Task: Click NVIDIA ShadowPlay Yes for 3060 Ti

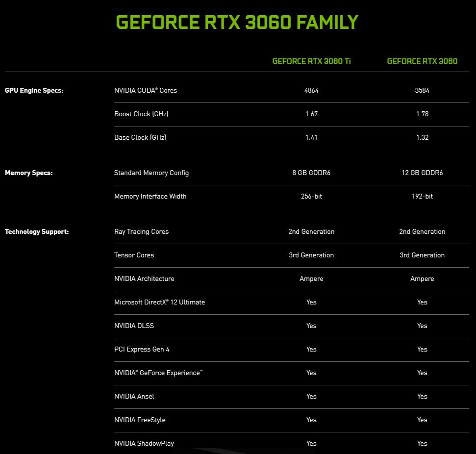Action: 311,443
